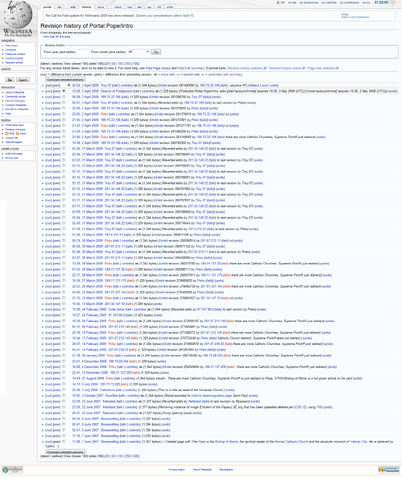This screenshot has width=402, height=479.
Task: Open Page view statistics link
Action: (x=321, y=68)
